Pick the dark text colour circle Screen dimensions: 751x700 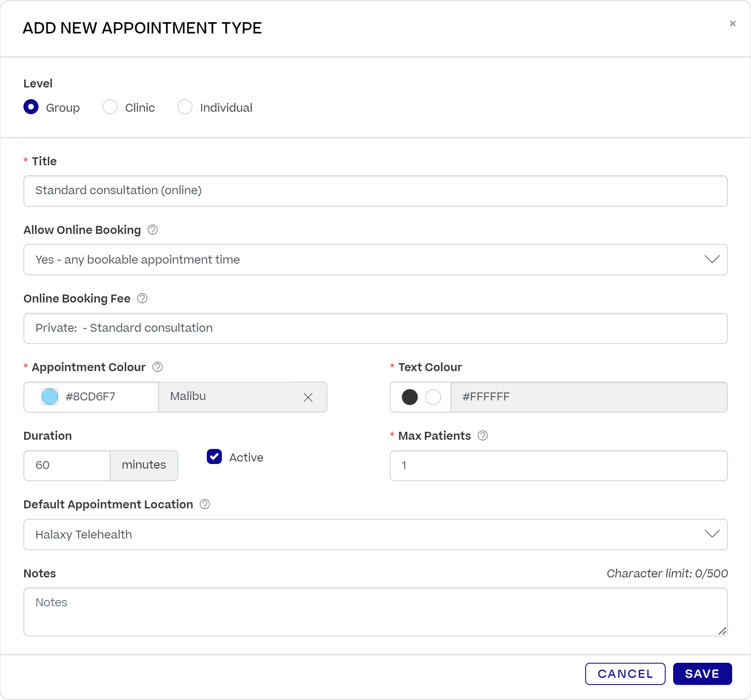(409, 397)
